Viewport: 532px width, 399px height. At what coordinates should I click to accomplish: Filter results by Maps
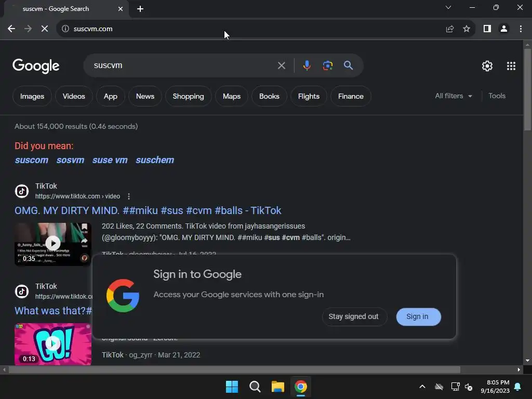click(x=231, y=96)
